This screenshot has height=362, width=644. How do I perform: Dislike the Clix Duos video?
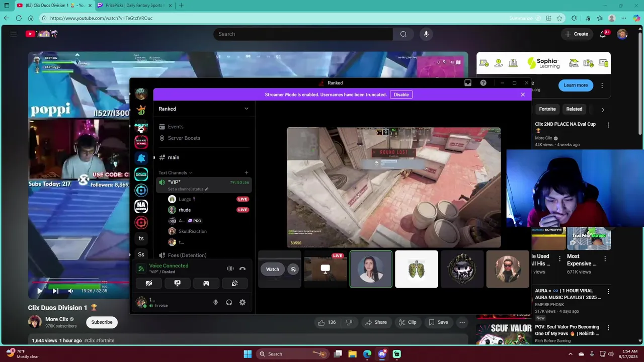pyautogui.click(x=349, y=322)
